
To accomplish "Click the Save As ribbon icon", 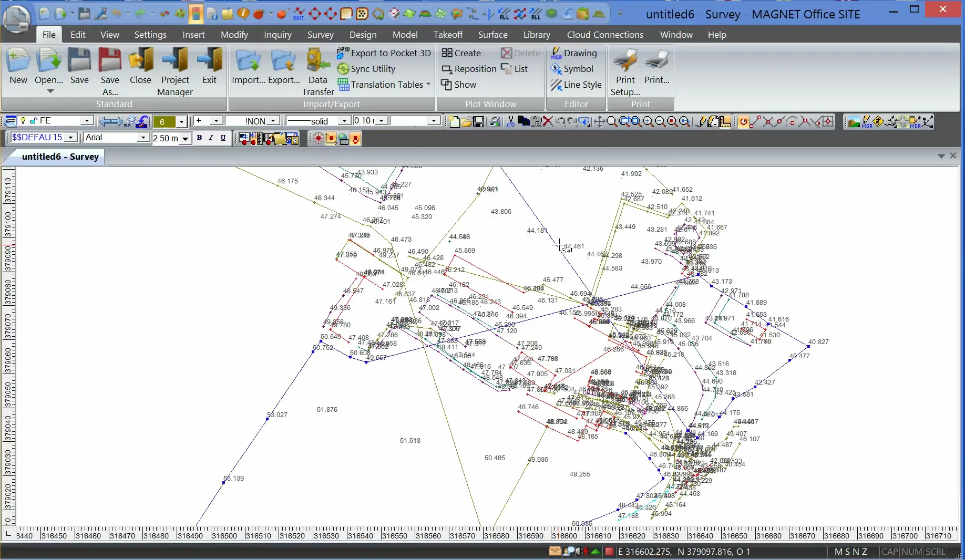I will 110,72.
